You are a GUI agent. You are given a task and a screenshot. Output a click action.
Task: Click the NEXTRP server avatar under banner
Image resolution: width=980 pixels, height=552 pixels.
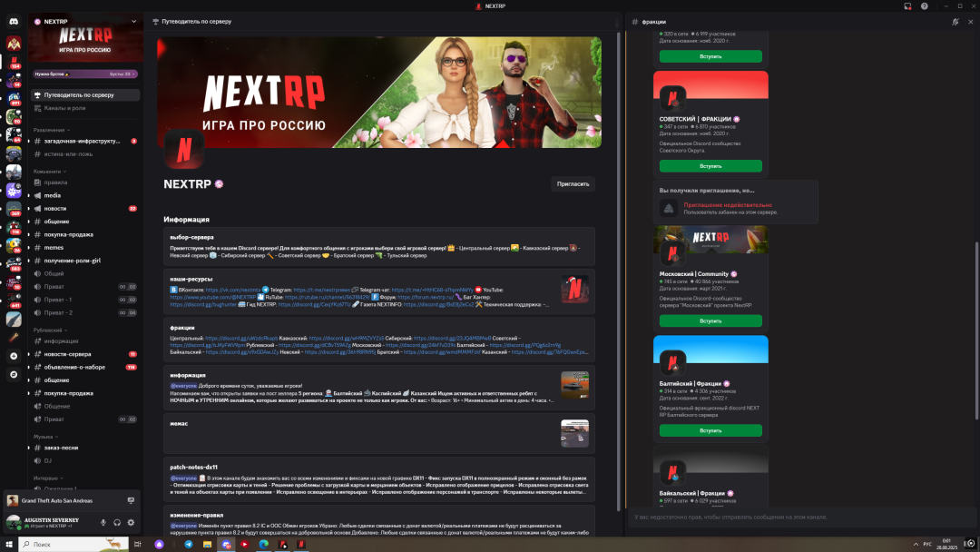183,150
